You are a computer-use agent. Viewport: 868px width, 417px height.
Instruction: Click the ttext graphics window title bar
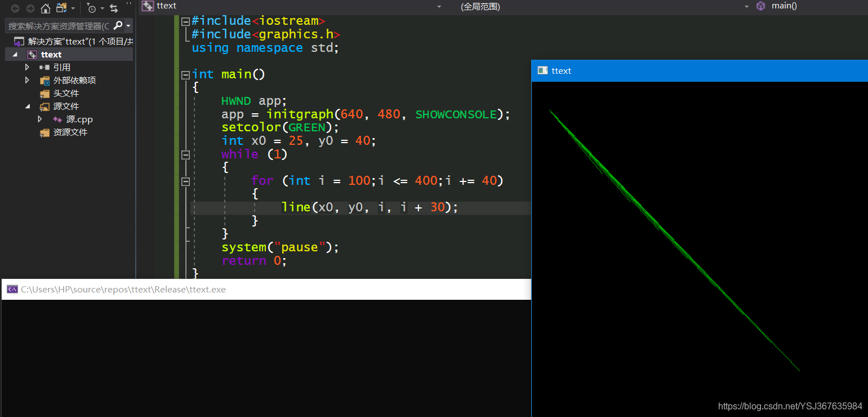click(x=700, y=70)
